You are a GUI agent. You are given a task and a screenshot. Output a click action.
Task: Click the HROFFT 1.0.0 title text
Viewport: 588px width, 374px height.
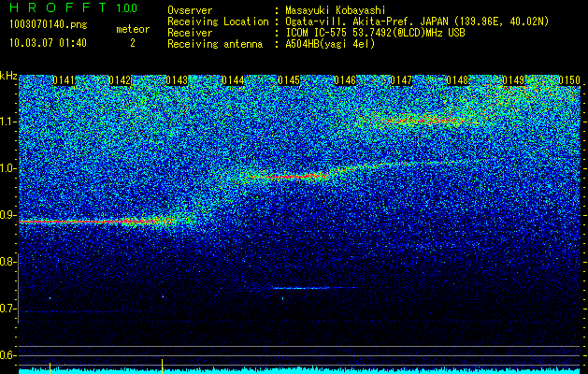point(73,7)
